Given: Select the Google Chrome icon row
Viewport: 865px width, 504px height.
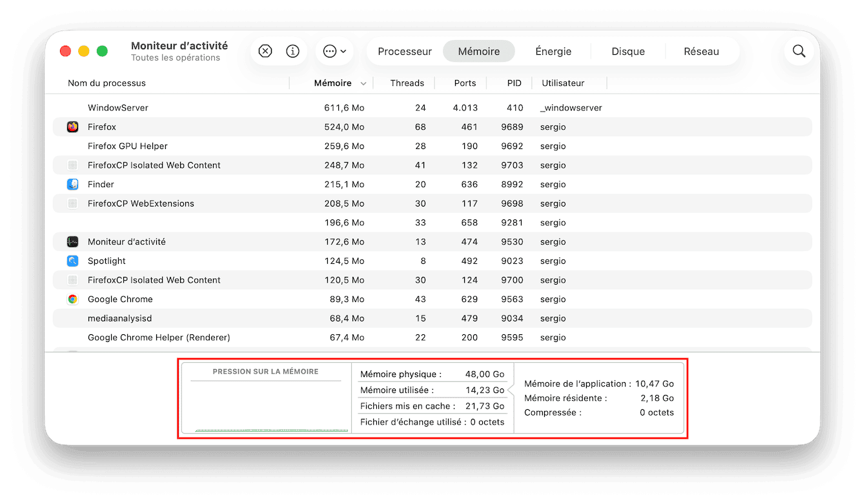Looking at the screenshot, I should (x=73, y=299).
